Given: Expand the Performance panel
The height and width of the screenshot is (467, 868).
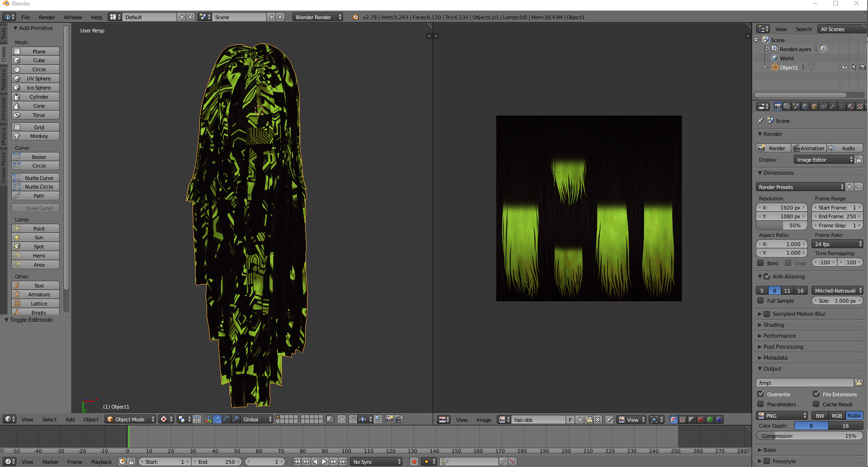Looking at the screenshot, I should 779,336.
